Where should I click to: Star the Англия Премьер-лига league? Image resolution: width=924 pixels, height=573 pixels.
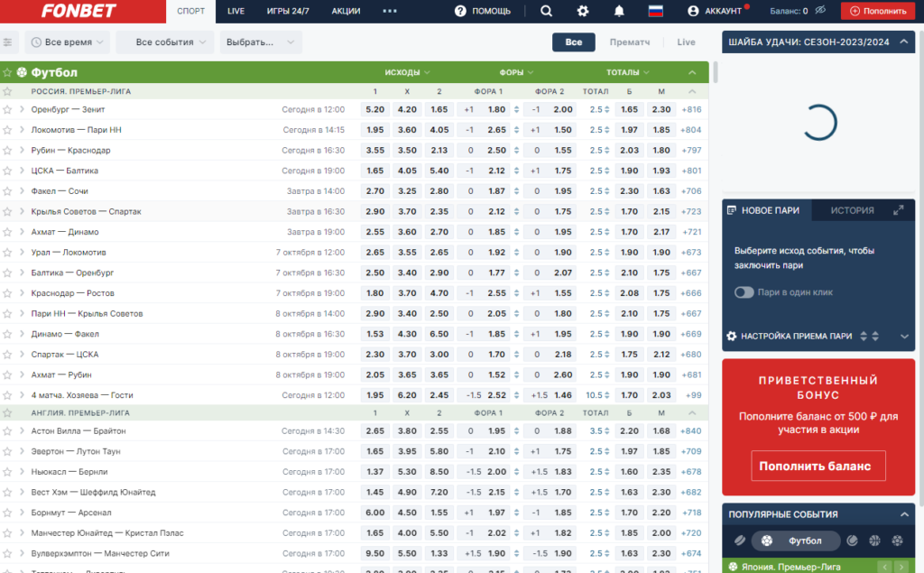click(7, 412)
